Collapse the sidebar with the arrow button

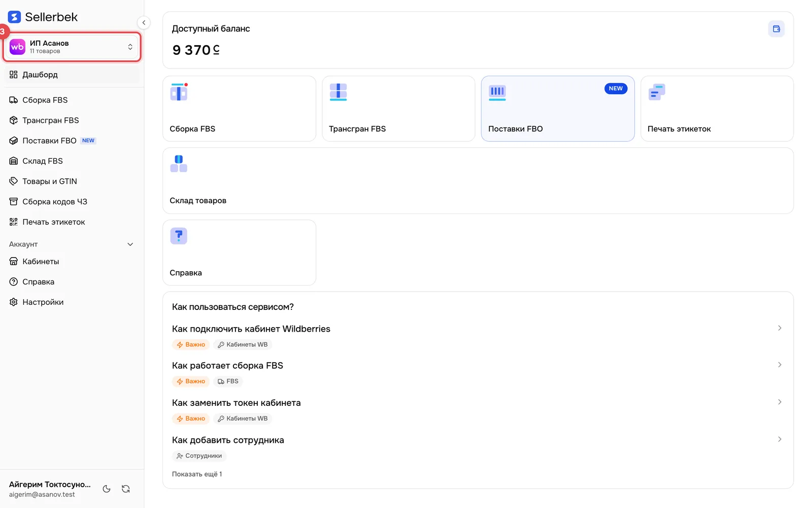point(144,22)
